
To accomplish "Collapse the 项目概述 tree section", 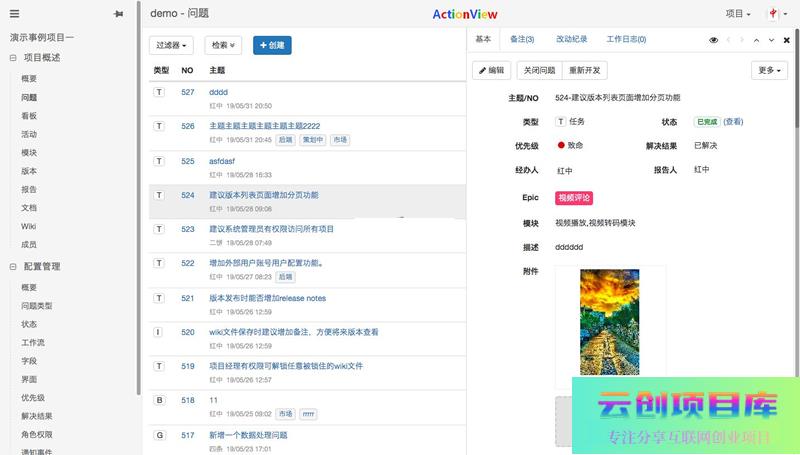I will tap(13, 58).
